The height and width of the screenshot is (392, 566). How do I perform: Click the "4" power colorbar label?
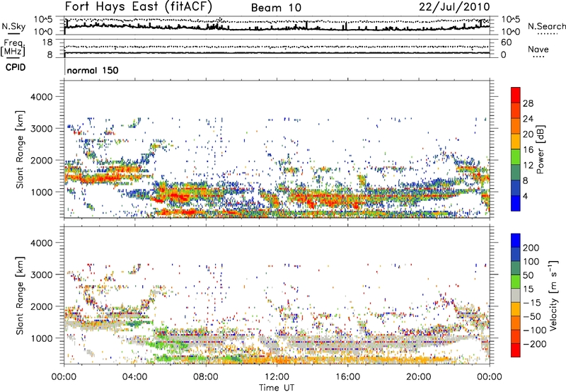(x=525, y=196)
